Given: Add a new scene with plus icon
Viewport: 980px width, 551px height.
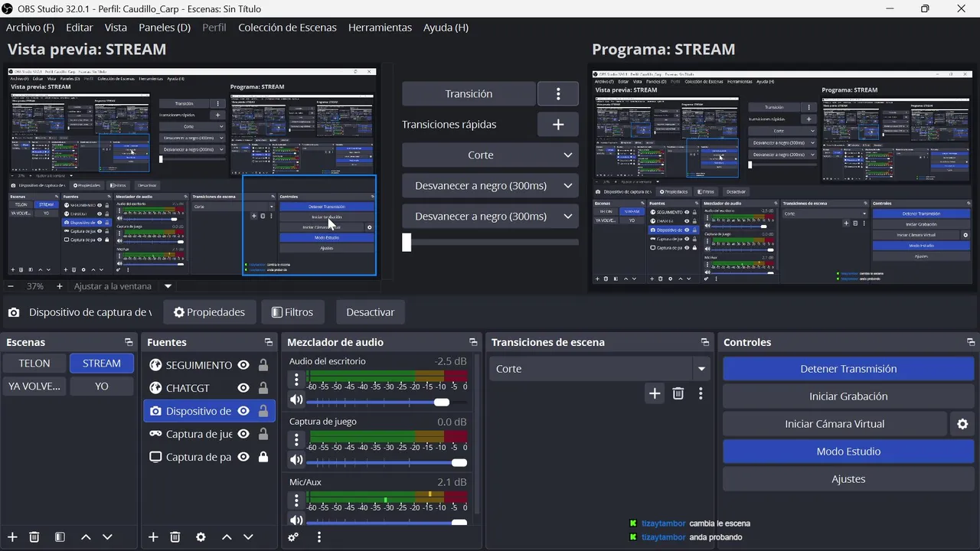Looking at the screenshot, I should tap(12, 537).
